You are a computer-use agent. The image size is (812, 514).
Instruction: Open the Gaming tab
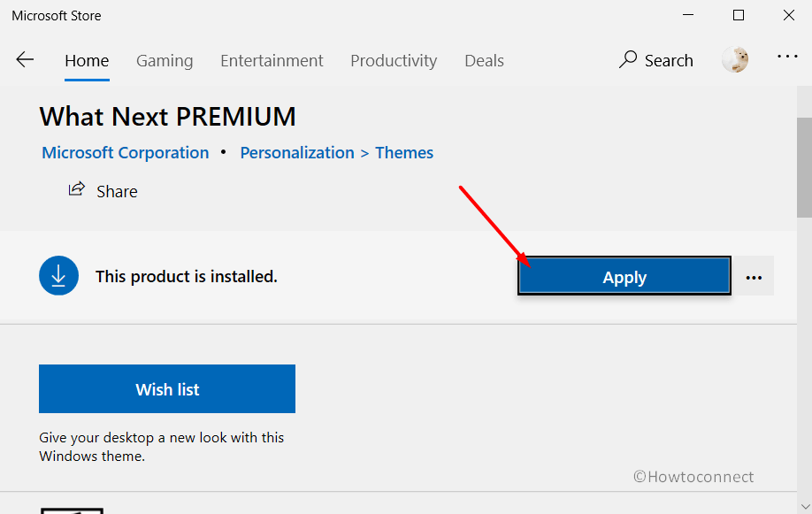pos(165,61)
